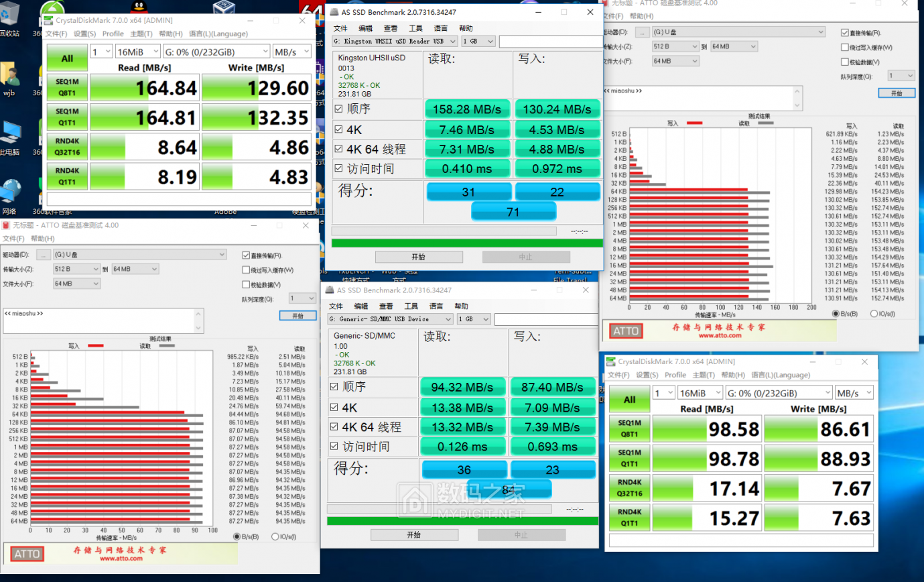
Task: Open 查看 menu in Generic SD/MMC AS SSD window
Action: pos(386,306)
